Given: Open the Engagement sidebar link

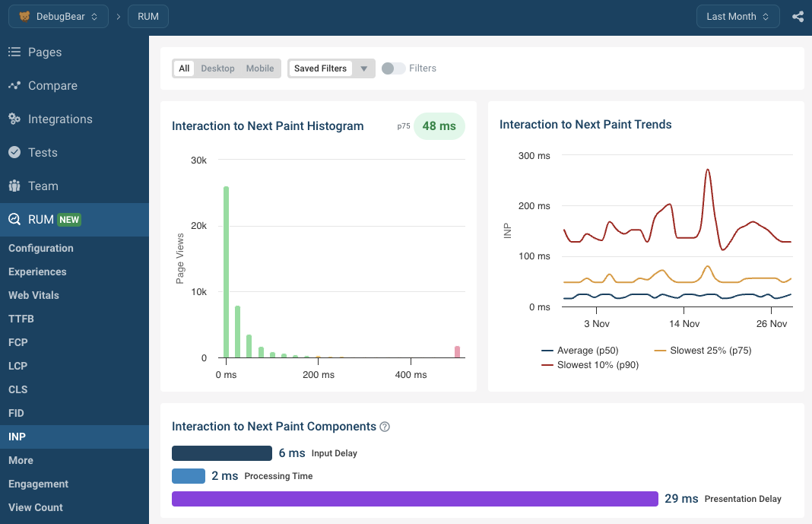Looking at the screenshot, I should 38,484.
